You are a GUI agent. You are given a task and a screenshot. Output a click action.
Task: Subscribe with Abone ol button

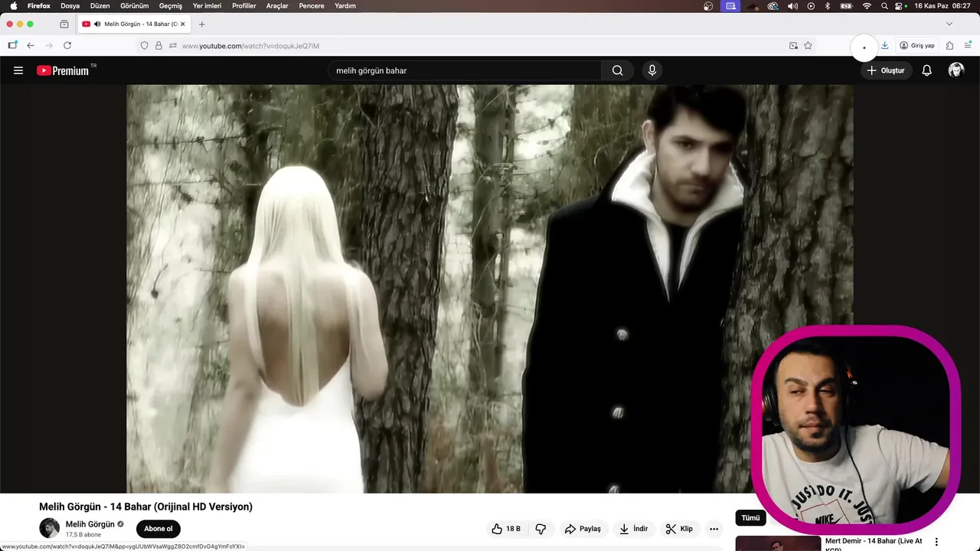coord(158,529)
